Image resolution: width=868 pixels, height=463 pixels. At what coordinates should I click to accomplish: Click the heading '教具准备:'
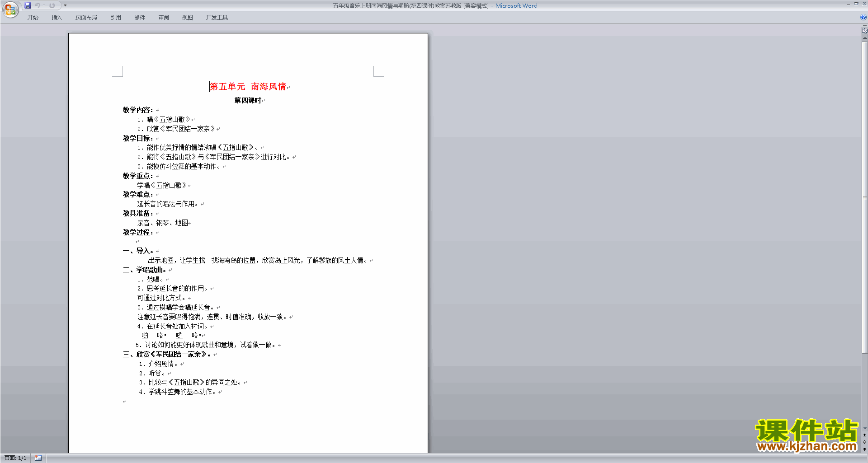click(138, 213)
